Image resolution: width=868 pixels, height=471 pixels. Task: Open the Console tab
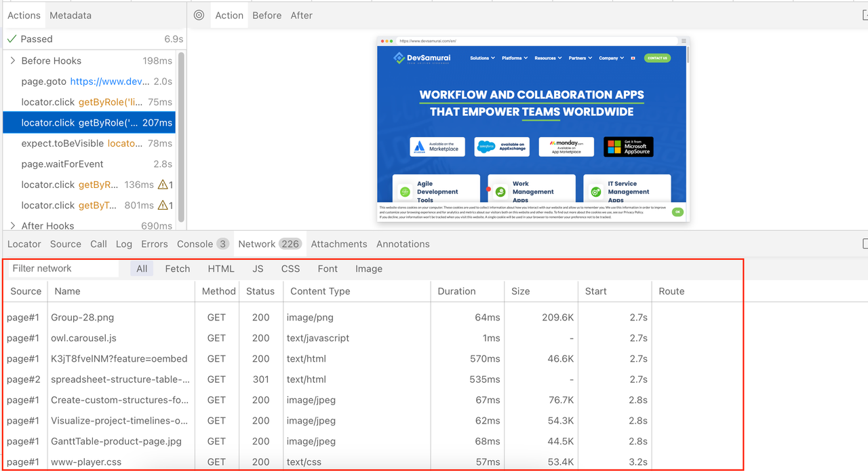pos(203,244)
